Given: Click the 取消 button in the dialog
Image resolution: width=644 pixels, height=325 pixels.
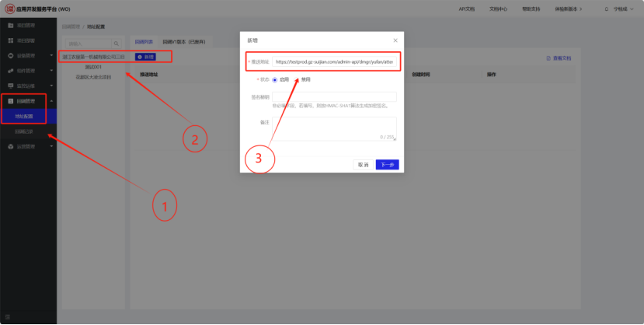Looking at the screenshot, I should tap(362, 165).
